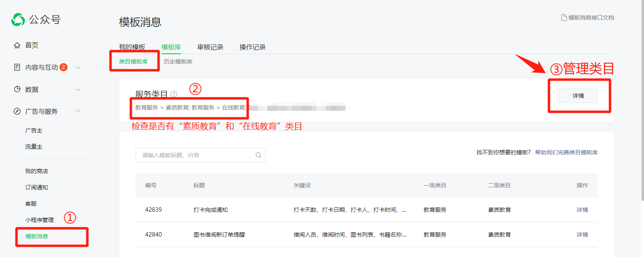Click the question-mark help icon beside 服务类目
The image size is (644, 257).
(x=174, y=94)
